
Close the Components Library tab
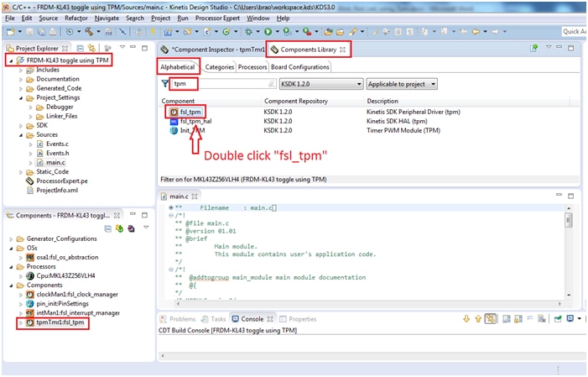click(x=342, y=50)
